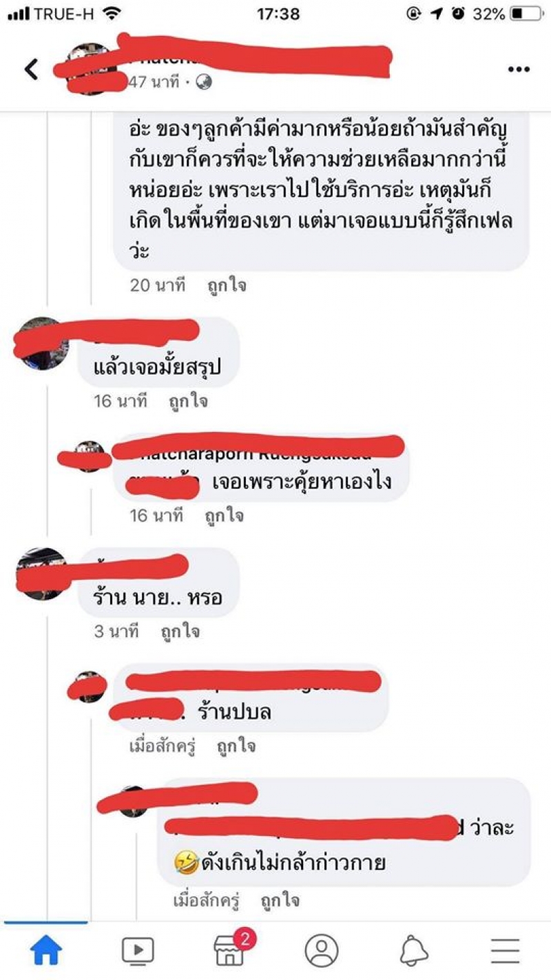Image resolution: width=551 pixels, height=980 pixels.
Task: Like the reply เจอเพราะคุ้ยหาเองไง
Action: click(x=224, y=516)
